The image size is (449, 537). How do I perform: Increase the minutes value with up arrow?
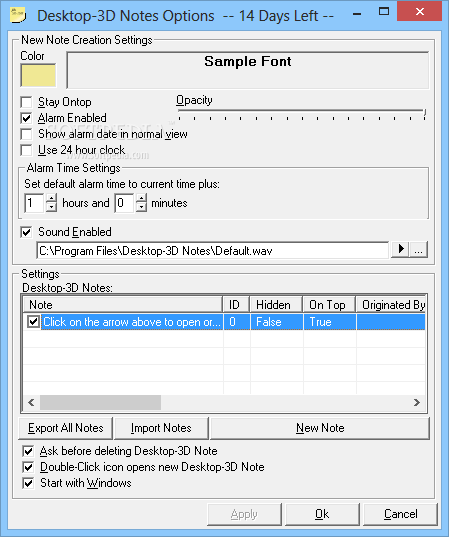[141, 198]
